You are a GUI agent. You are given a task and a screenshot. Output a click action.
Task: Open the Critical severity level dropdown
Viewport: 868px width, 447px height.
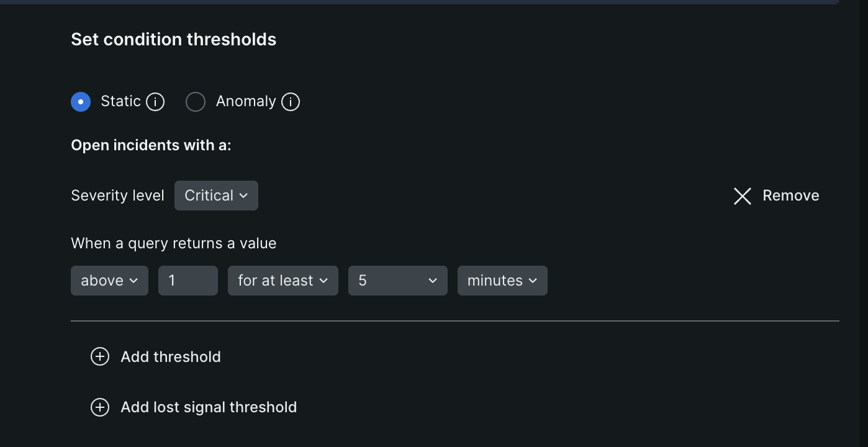[x=216, y=196]
